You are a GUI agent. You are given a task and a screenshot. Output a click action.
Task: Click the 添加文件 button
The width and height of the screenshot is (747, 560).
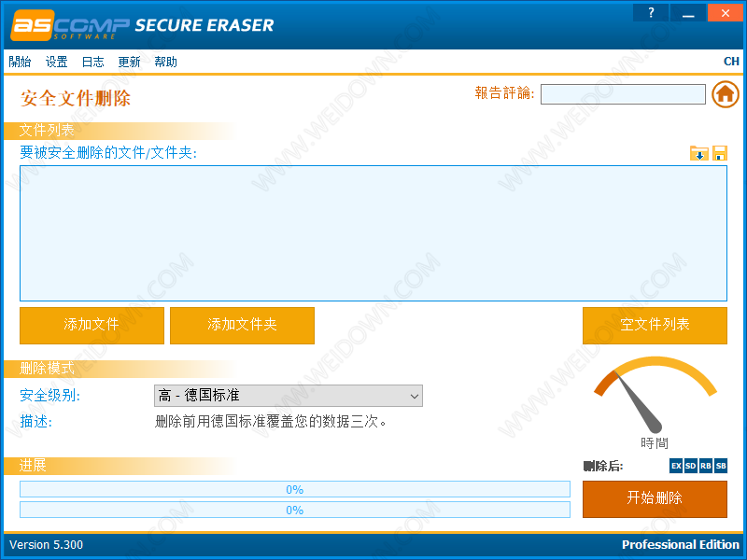click(92, 325)
